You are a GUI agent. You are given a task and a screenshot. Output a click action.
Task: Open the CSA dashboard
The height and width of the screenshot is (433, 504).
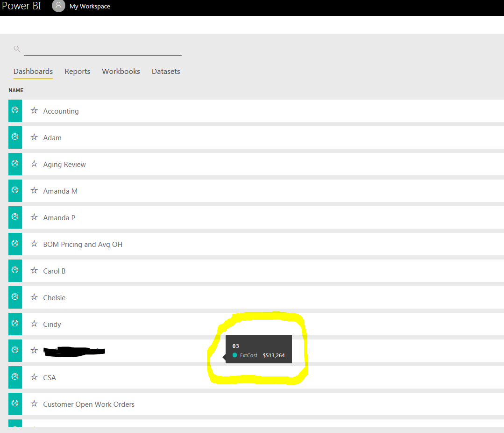49,378
